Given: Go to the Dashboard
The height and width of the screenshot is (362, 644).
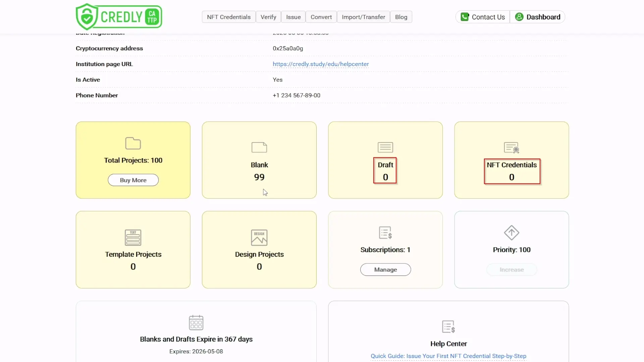Looking at the screenshot, I should click(x=538, y=17).
